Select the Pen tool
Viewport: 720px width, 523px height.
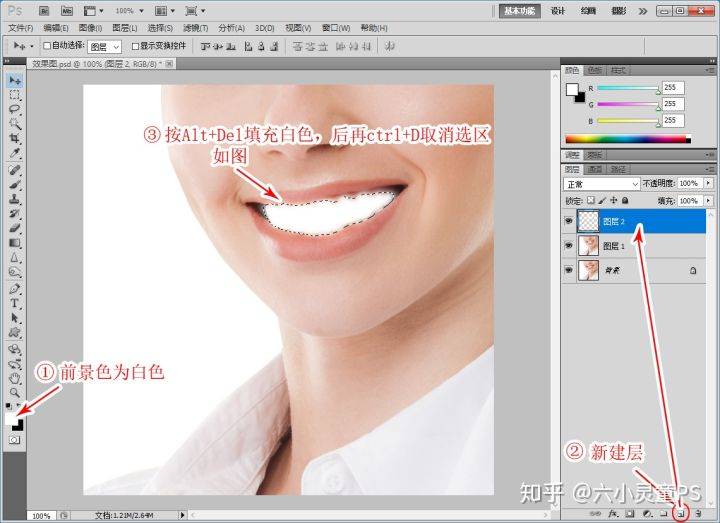coord(15,289)
